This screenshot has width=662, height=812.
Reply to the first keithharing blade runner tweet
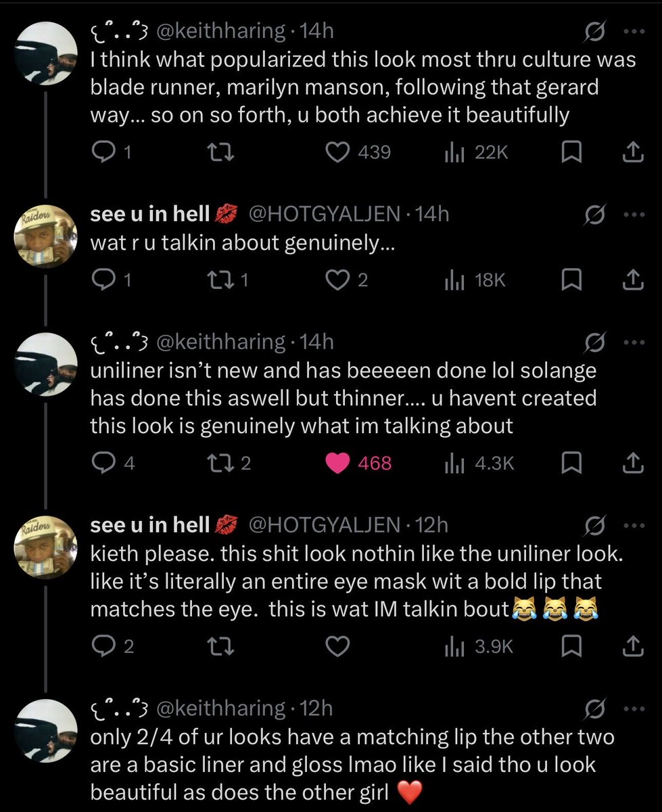[111, 153]
